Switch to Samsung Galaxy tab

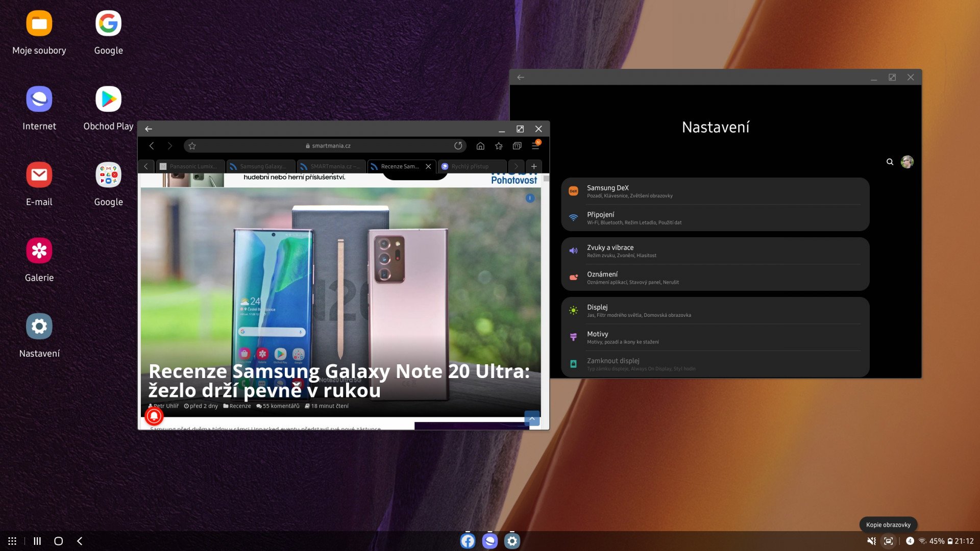[x=261, y=166]
